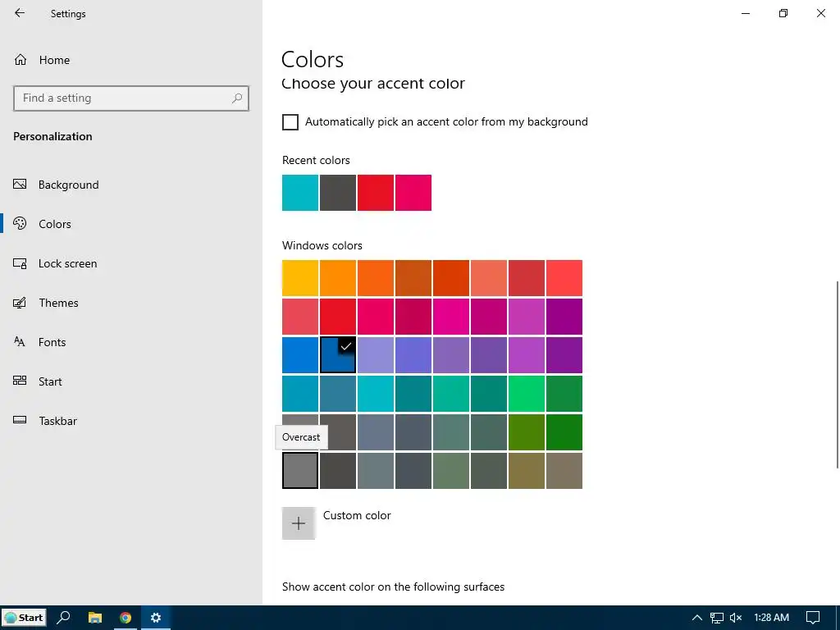840x630 pixels.
Task: Open the clock showing 1:28 AM
Action: [x=771, y=618]
